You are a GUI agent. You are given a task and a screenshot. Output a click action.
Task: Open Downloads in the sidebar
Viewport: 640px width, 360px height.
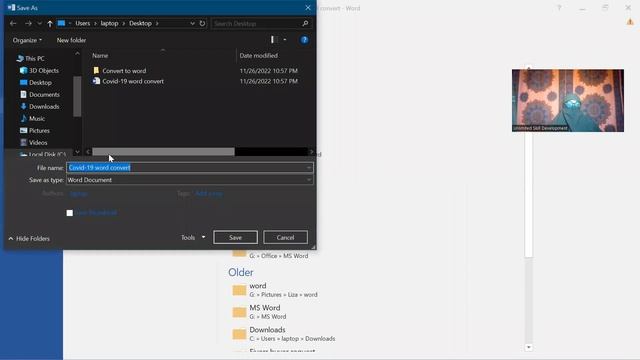(x=44, y=107)
